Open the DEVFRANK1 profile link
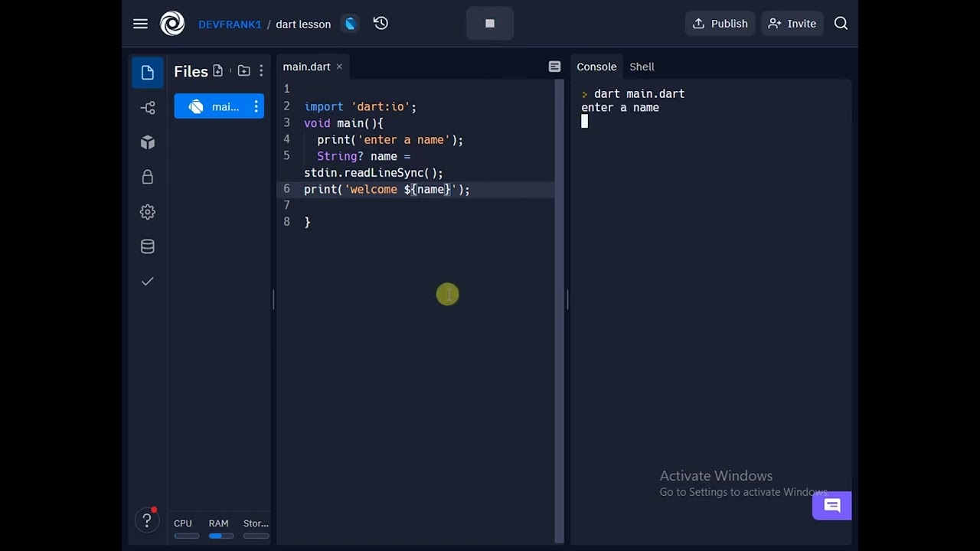Viewport: 980px width, 551px height. click(x=230, y=24)
